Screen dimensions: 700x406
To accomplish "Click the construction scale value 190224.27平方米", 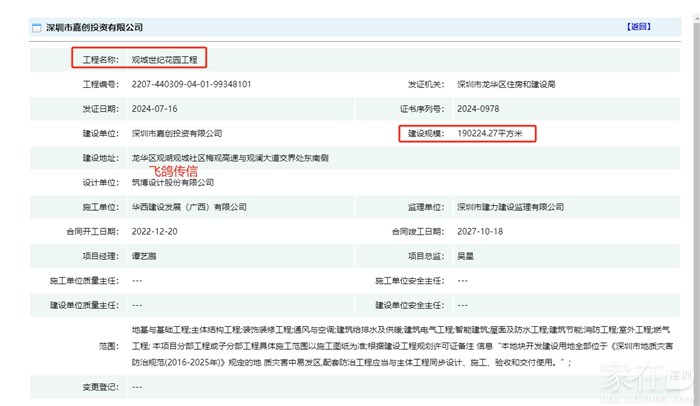I will tap(496, 133).
